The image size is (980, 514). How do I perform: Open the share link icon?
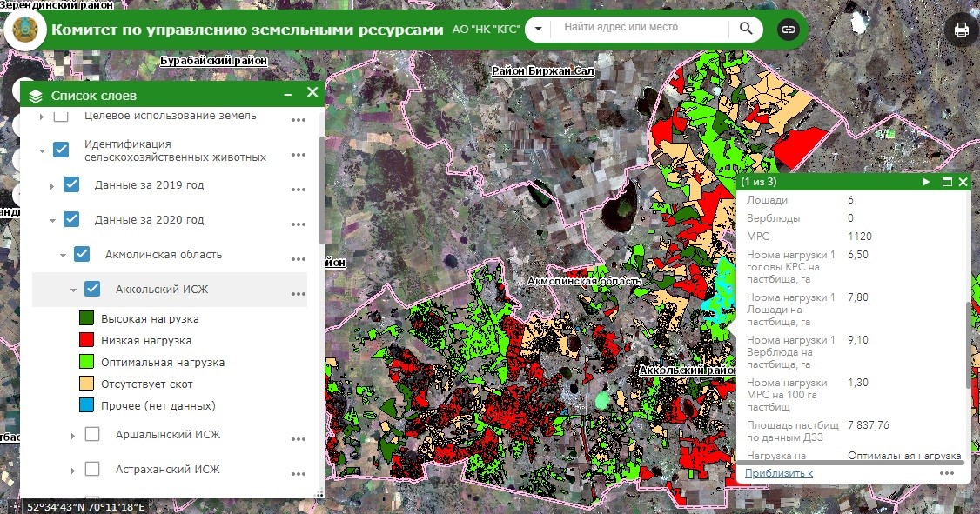coord(789,30)
